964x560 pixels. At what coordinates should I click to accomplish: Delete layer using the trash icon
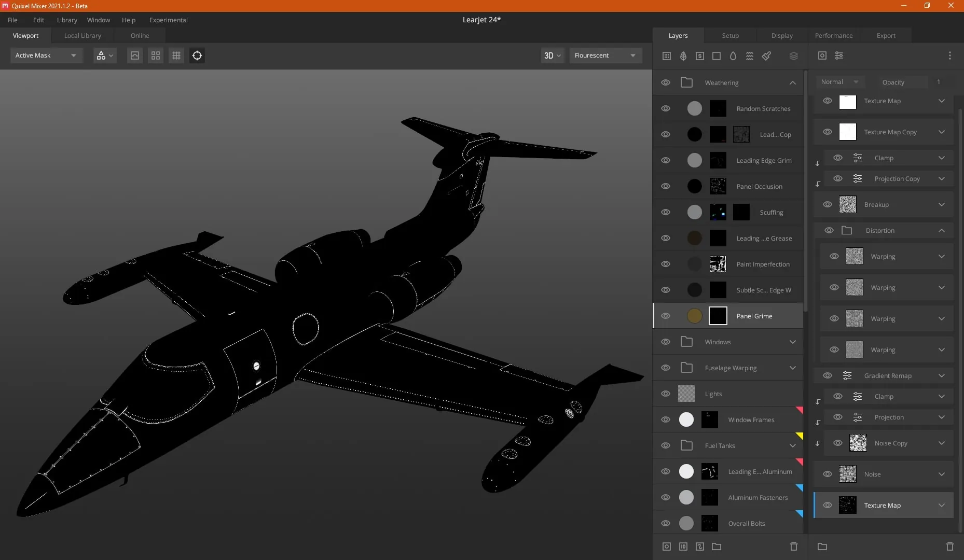(x=793, y=546)
